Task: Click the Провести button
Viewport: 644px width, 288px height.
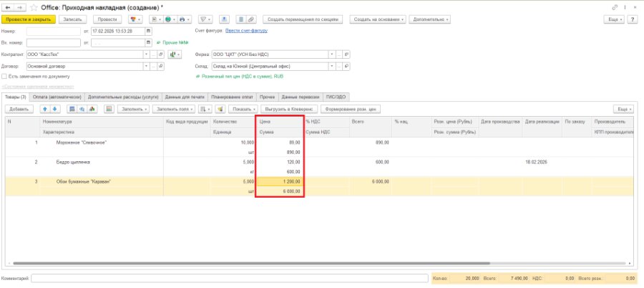Action: click(x=107, y=19)
